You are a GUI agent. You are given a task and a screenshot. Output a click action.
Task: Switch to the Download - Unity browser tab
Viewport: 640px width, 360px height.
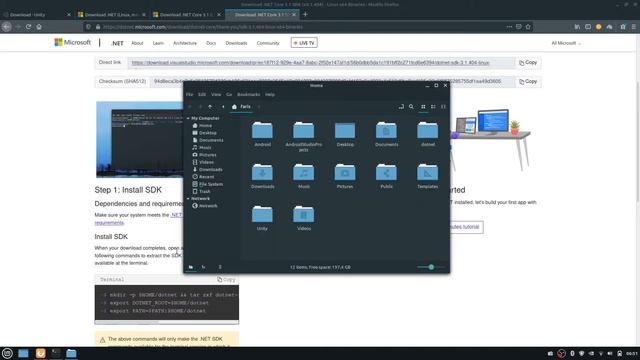click(x=37, y=15)
